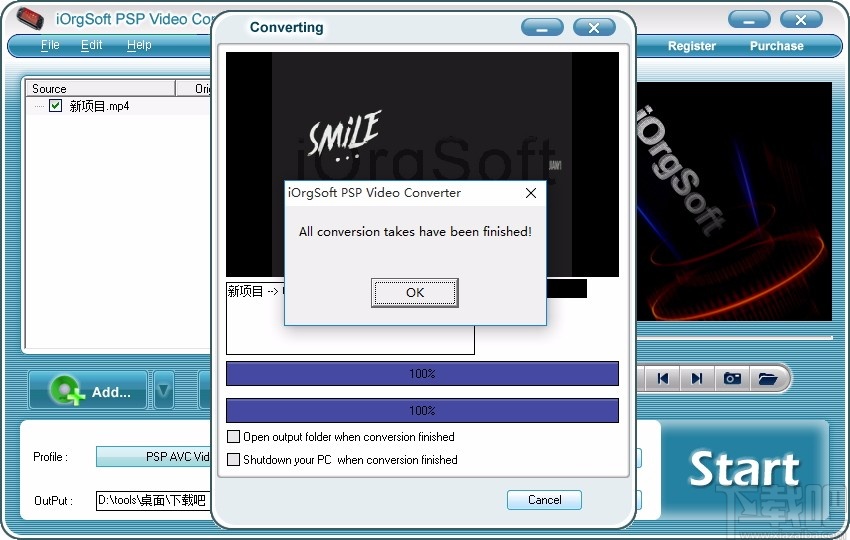Close the Converting dialog with X
Viewport: 850px width, 540px height.
click(x=594, y=28)
